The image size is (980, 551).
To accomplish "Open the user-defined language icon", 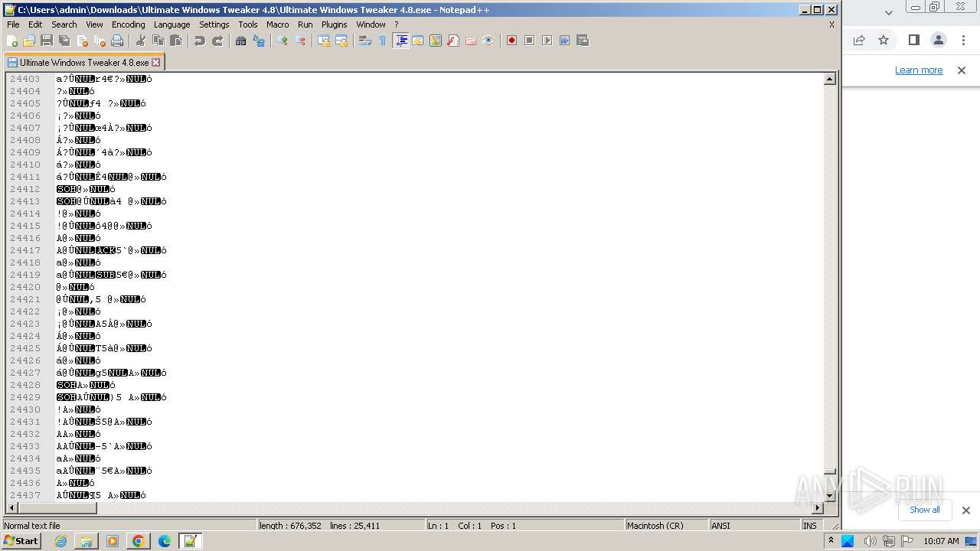I will click(x=418, y=41).
